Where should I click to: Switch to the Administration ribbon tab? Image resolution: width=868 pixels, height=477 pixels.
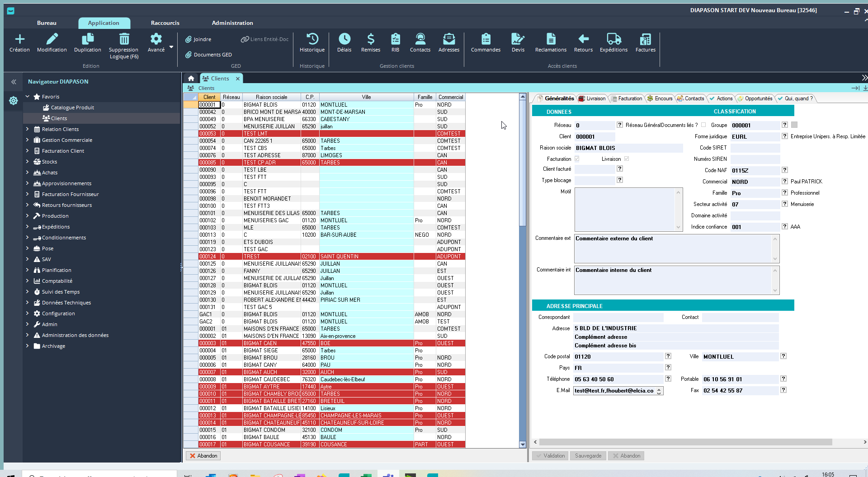pos(232,23)
